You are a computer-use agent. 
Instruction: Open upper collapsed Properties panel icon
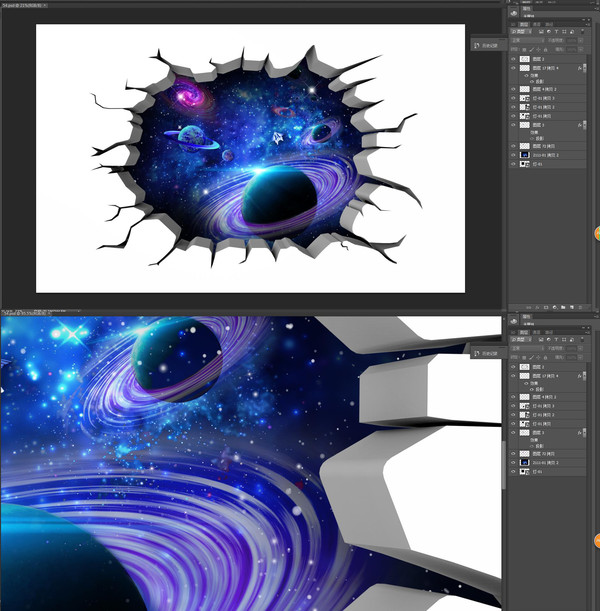pos(514,13)
